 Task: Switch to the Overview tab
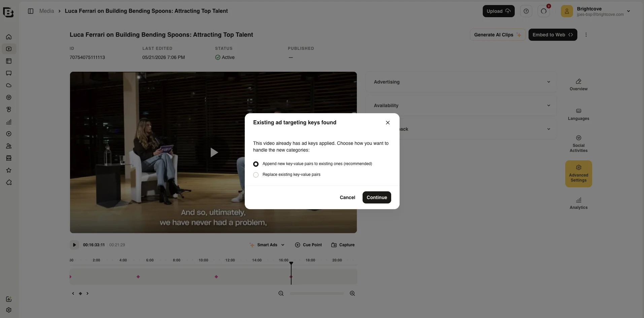578,85
